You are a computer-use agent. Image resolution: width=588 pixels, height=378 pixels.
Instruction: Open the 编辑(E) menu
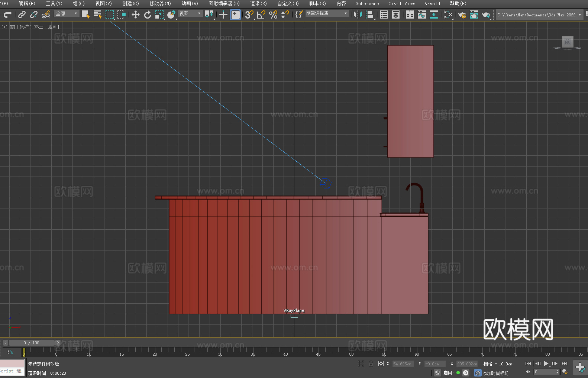(x=27, y=3)
